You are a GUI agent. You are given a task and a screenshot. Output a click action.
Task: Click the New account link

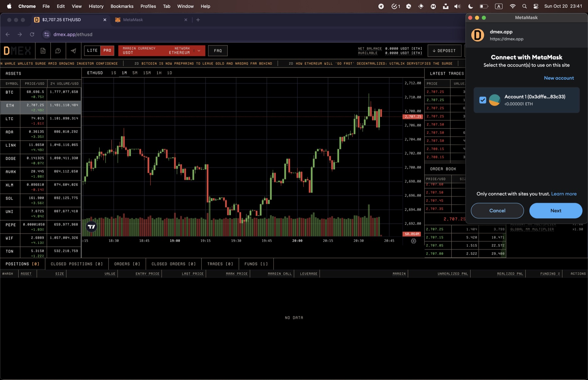pyautogui.click(x=559, y=78)
